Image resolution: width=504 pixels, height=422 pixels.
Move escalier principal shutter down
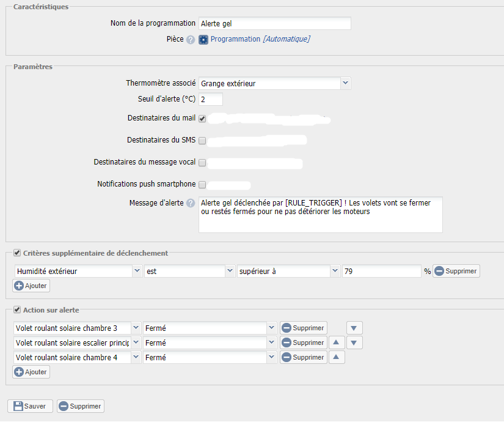point(355,342)
